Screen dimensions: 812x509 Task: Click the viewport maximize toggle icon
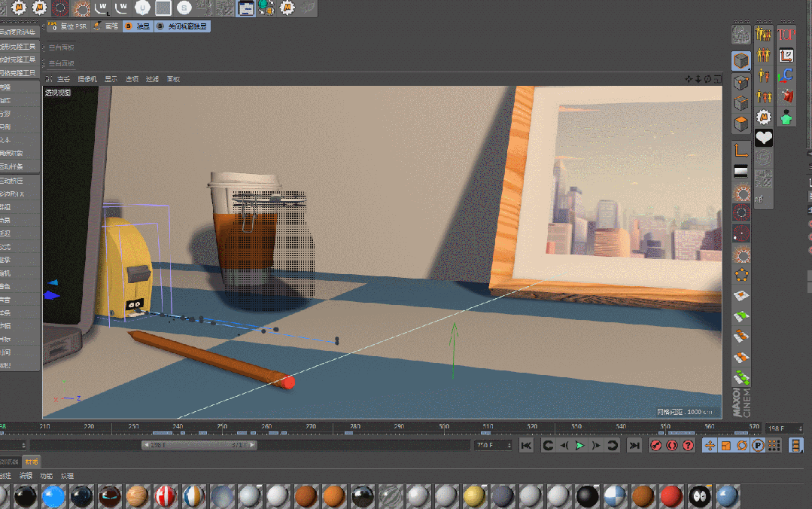pos(717,79)
